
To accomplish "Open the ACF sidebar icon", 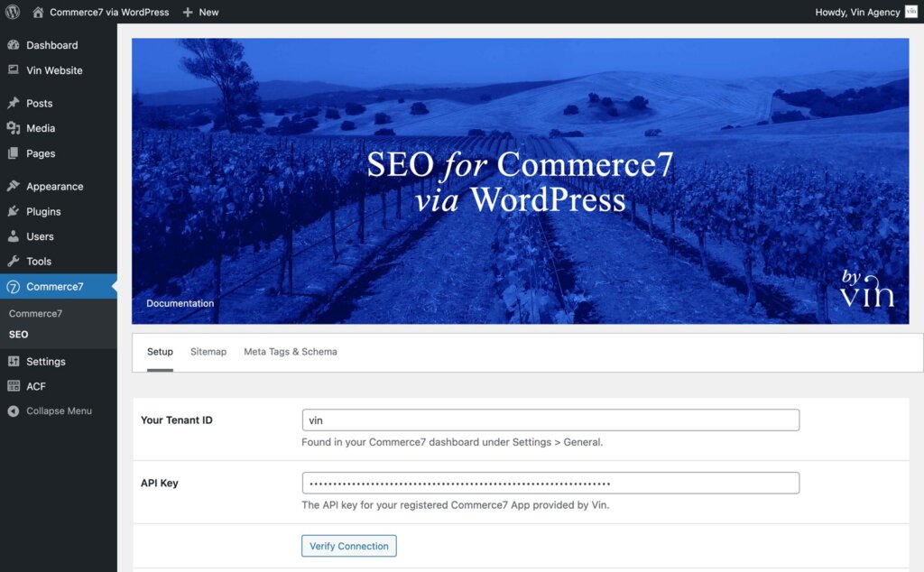I will tap(14, 386).
